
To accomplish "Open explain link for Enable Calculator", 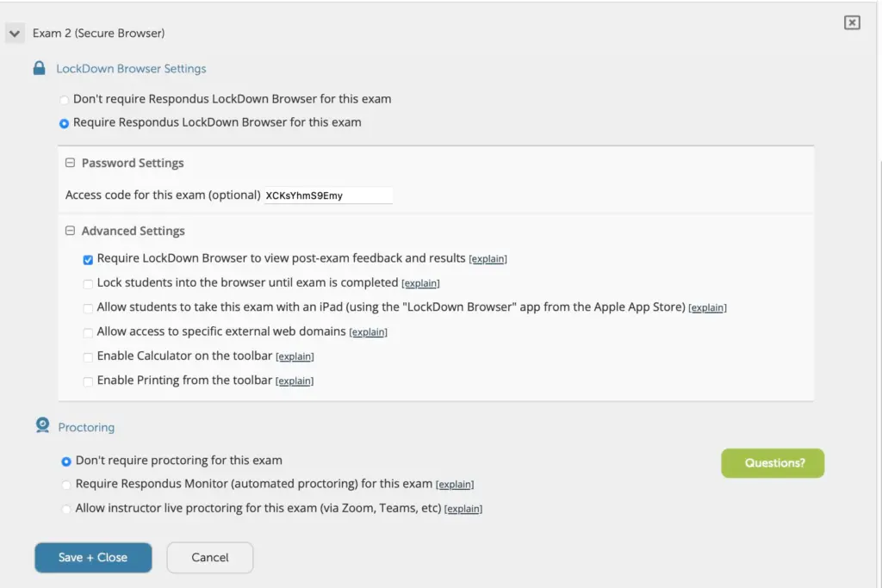I will click(x=295, y=356).
